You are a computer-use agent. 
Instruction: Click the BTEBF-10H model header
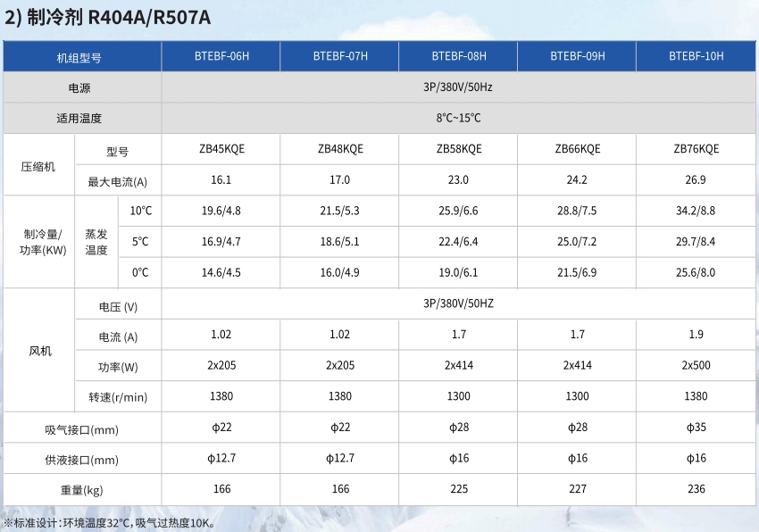(696, 56)
